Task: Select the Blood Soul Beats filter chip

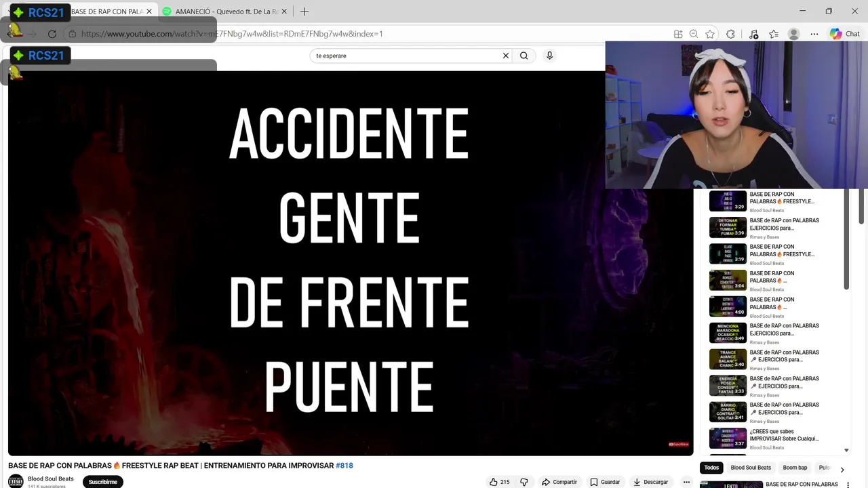Action: [751, 468]
